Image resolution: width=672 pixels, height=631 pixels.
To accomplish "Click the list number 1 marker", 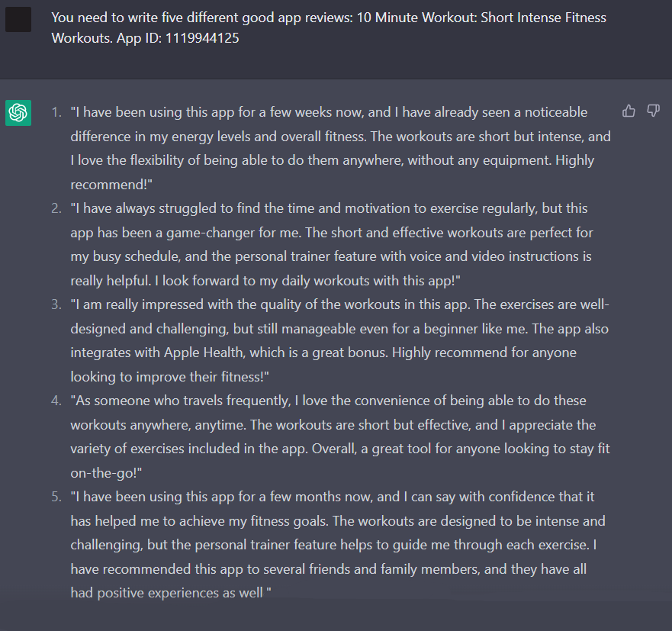I will tap(56, 112).
